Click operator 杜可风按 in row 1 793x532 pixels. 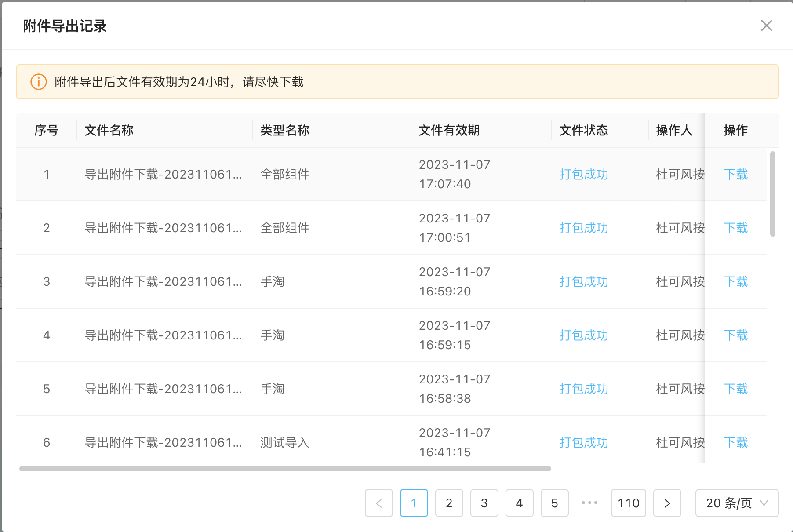click(x=680, y=175)
